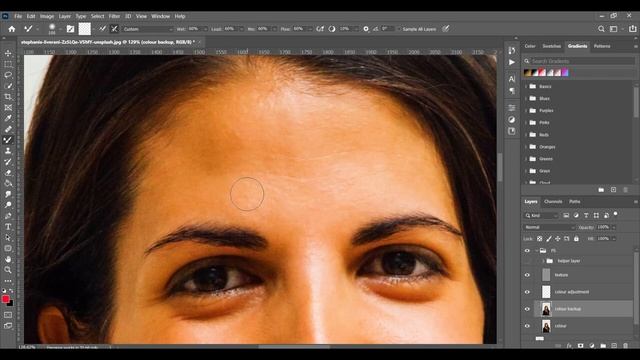Pick the red recent gradient swatch
This screenshot has width=640, height=360.
click(x=542, y=73)
